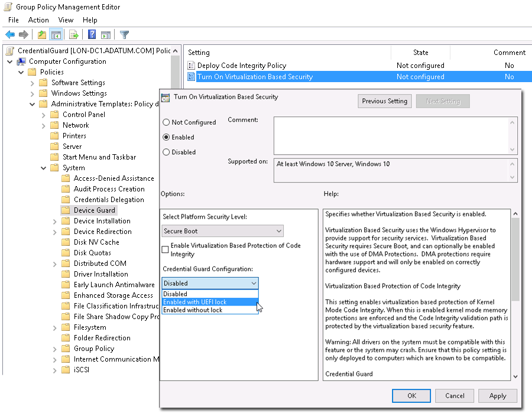Click the iSCSI folder icon

pyautogui.click(x=66, y=370)
